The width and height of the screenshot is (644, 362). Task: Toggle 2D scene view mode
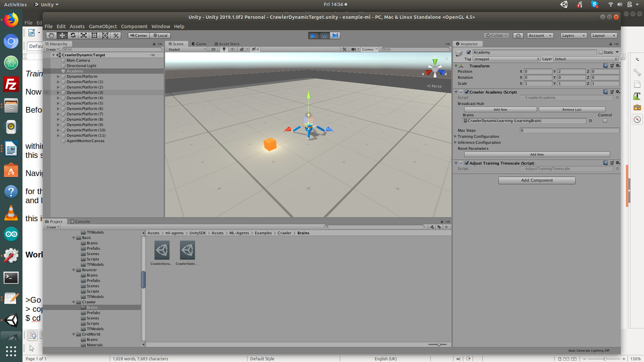tap(213, 49)
